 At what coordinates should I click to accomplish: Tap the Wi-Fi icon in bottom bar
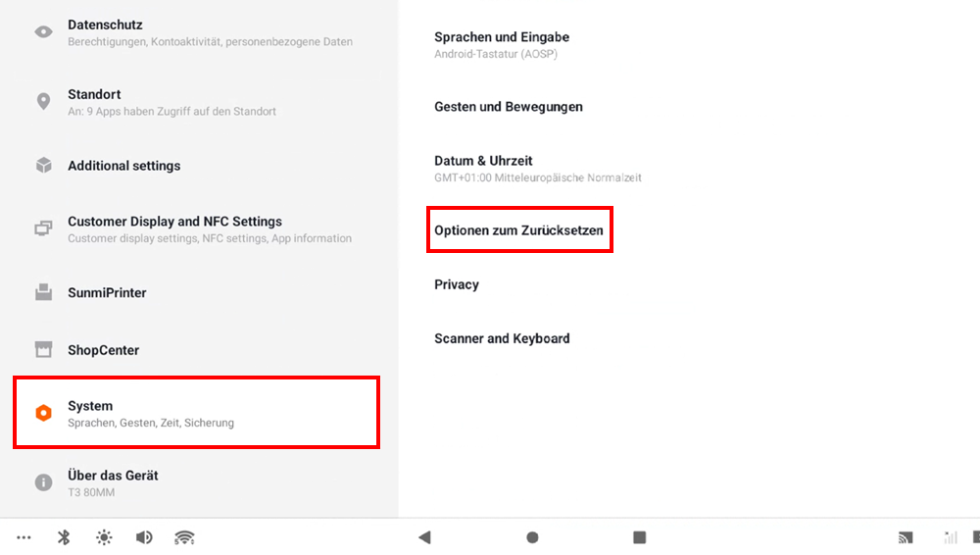[184, 537]
